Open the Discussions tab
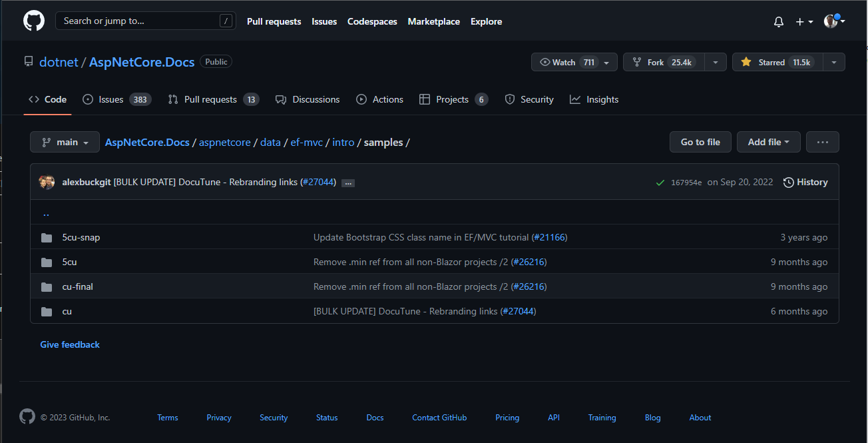Viewport: 868px width, 443px height. [308, 99]
